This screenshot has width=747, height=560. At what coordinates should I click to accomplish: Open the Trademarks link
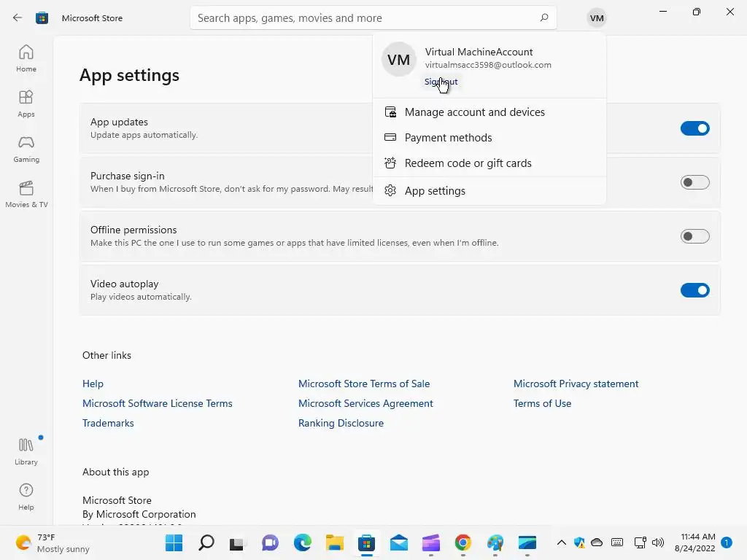(108, 423)
